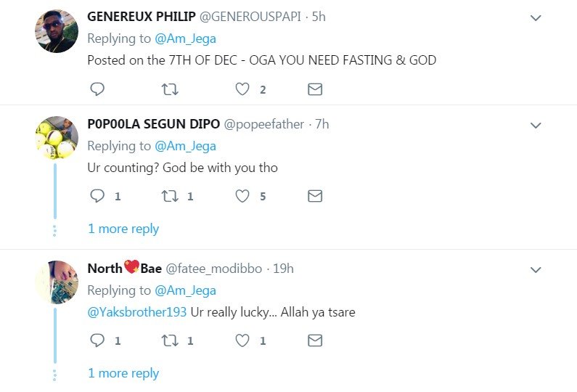Share @popeefather's tweet via message icon
The image size is (577, 392).
[x=315, y=196]
